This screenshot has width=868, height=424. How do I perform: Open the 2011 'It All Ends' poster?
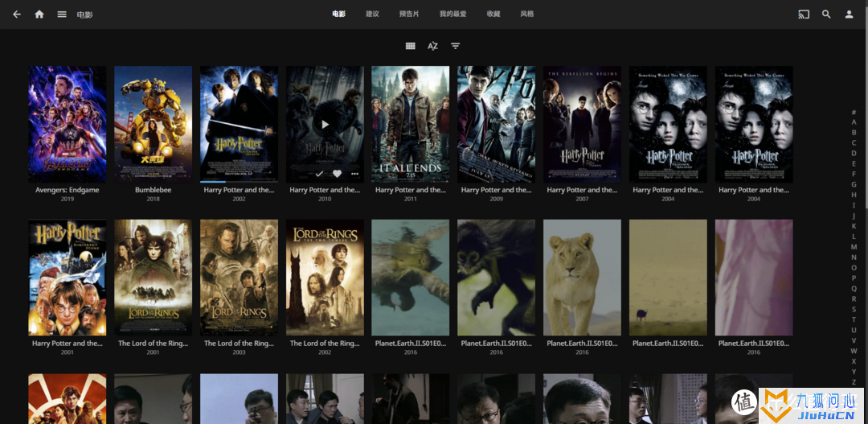click(x=411, y=125)
